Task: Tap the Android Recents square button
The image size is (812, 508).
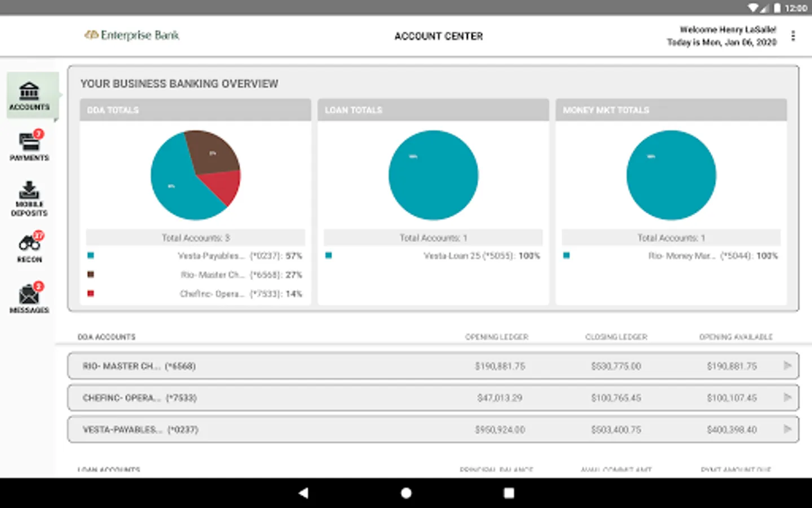Action: click(509, 493)
